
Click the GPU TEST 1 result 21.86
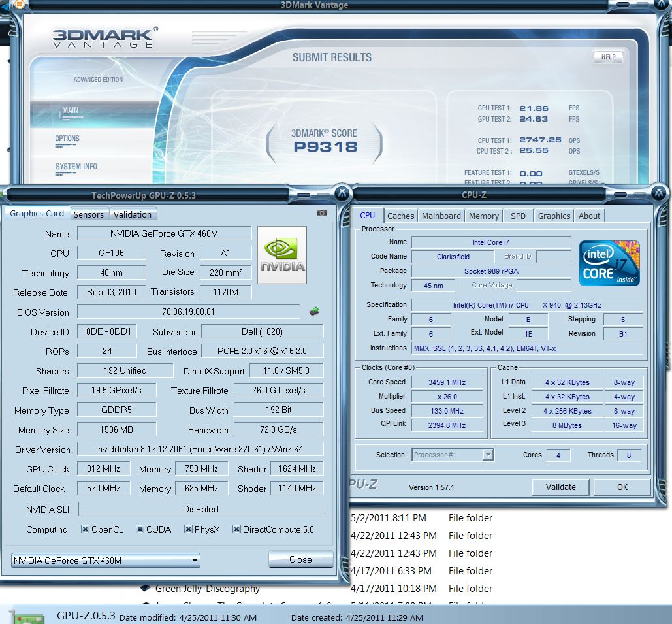[x=534, y=108]
